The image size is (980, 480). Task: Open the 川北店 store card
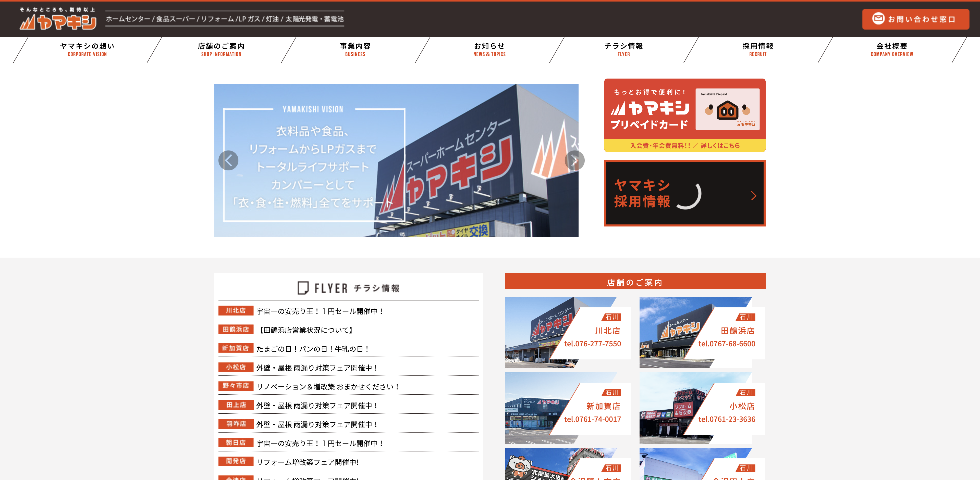pyautogui.click(x=568, y=333)
